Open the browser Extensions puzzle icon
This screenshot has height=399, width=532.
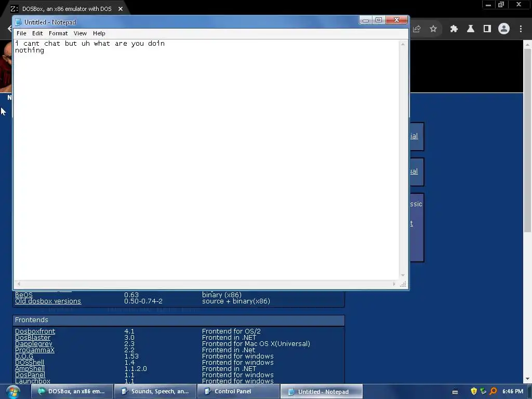(454, 29)
